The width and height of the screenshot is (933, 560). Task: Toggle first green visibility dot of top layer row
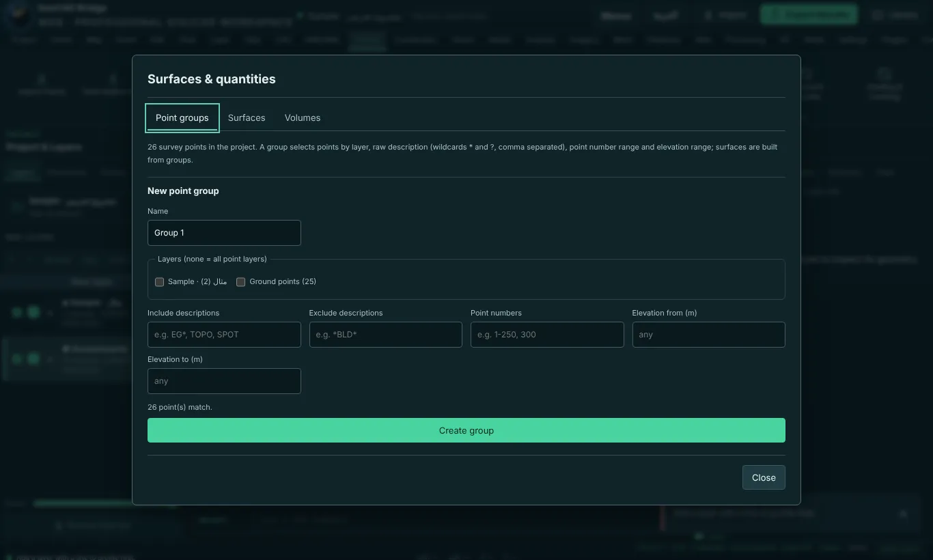coord(17,312)
